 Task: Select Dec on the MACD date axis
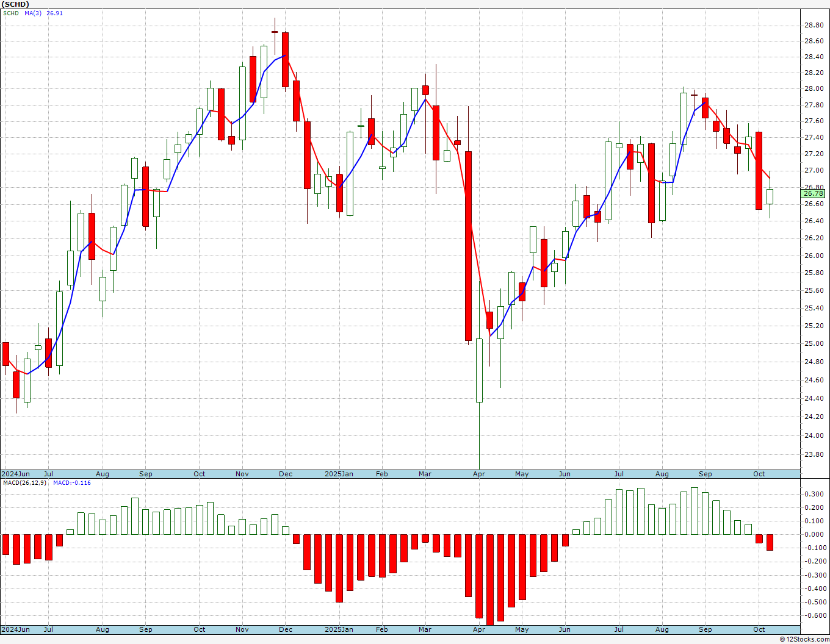(x=286, y=629)
